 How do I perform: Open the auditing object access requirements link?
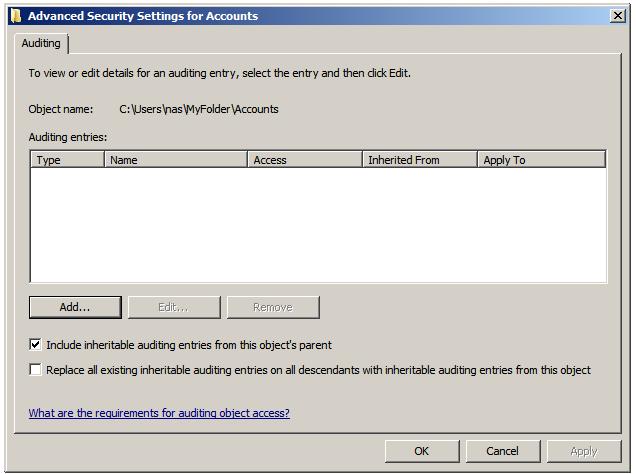coord(159,413)
